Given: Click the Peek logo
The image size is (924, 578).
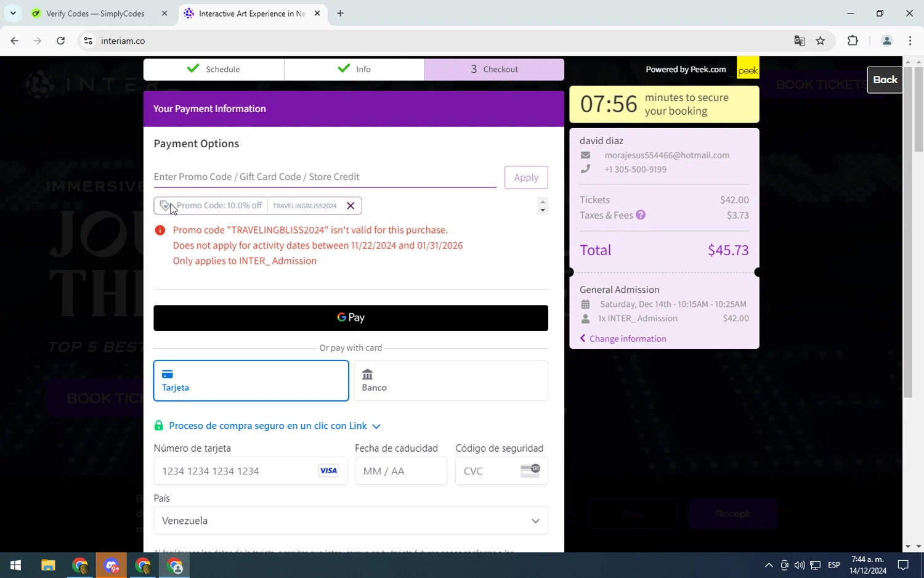Looking at the screenshot, I should coord(748,68).
